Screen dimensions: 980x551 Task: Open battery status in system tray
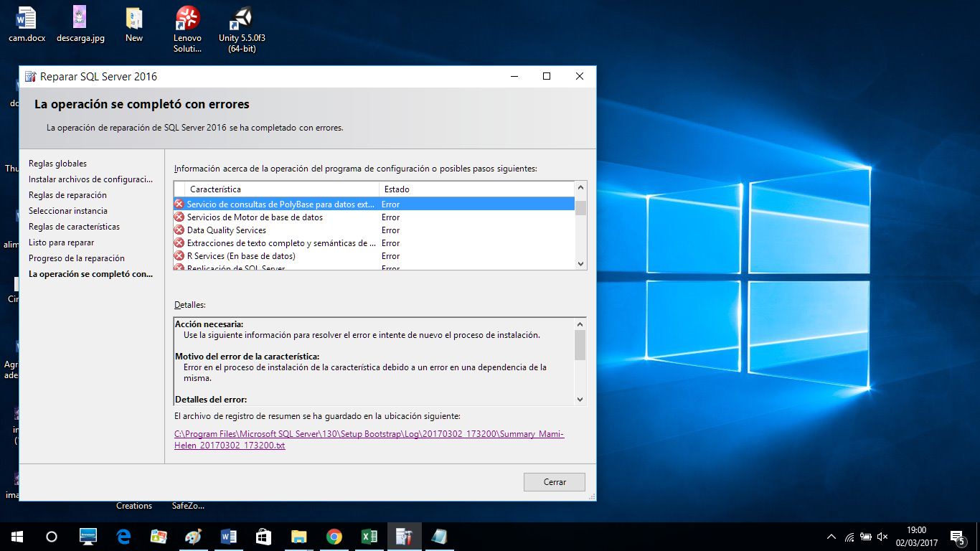(866, 537)
